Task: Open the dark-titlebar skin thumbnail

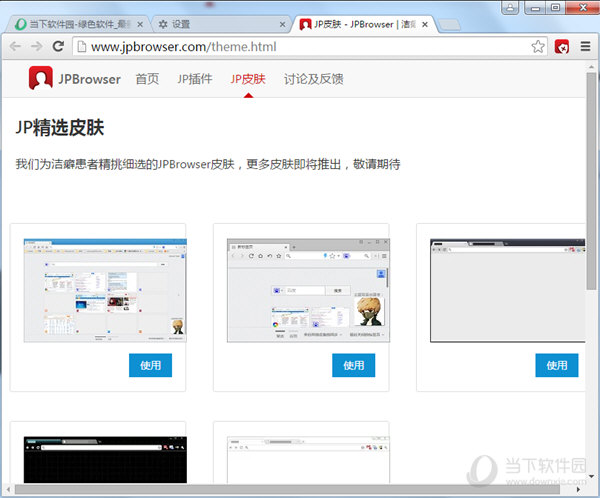Action: coord(507,290)
